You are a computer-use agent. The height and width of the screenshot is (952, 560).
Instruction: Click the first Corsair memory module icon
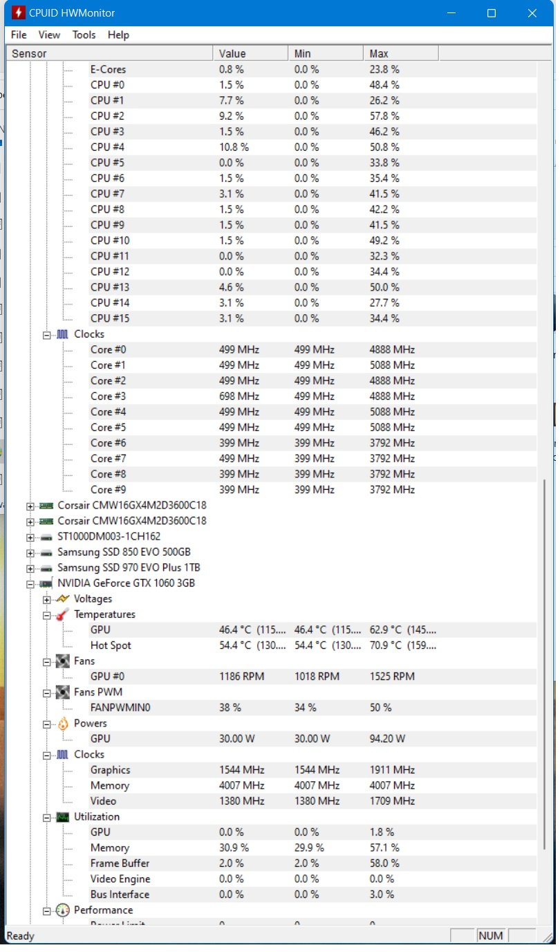point(46,505)
